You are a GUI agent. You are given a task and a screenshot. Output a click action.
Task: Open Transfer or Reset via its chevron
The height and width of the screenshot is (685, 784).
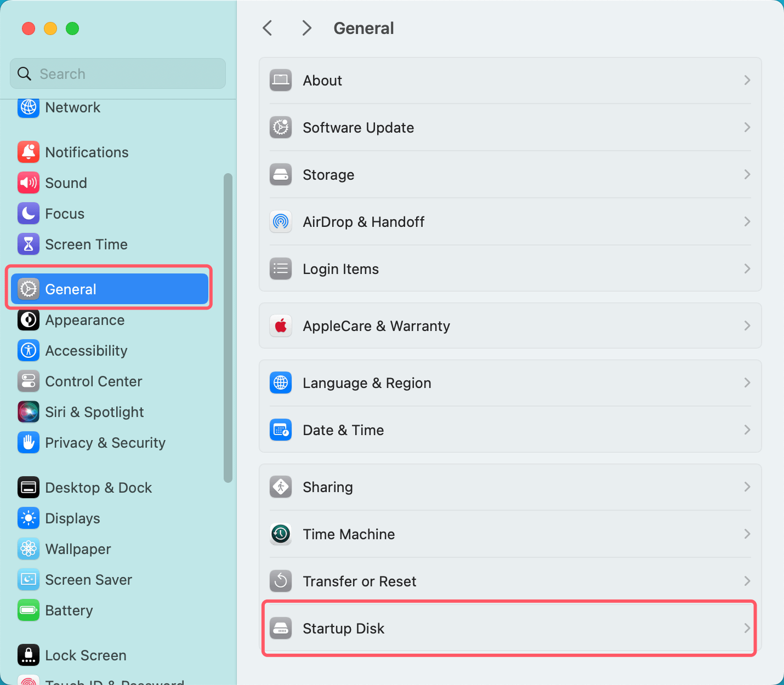(747, 581)
